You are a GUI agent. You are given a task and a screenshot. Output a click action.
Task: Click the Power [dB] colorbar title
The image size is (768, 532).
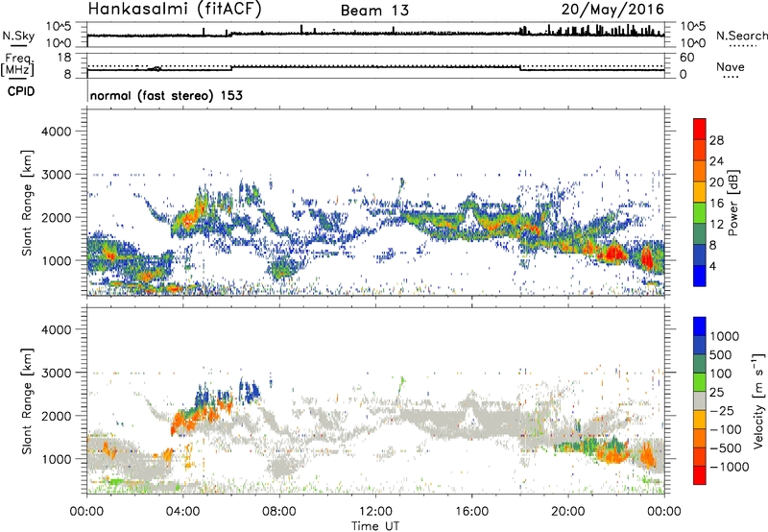(732, 203)
